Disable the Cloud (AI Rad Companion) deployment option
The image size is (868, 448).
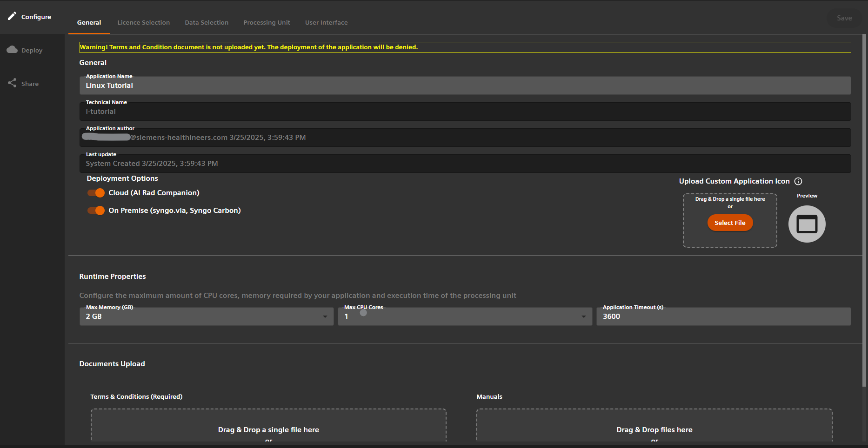[x=95, y=192]
